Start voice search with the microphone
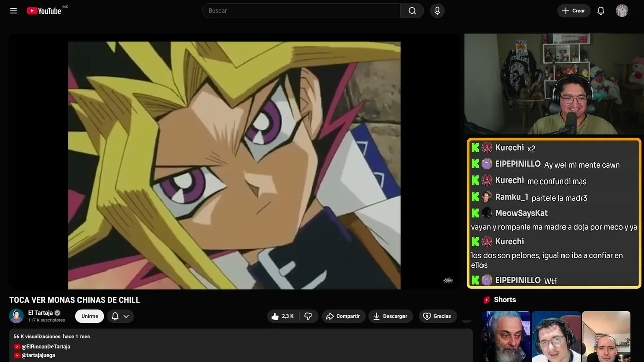The width and height of the screenshot is (644, 362). pyautogui.click(x=437, y=11)
